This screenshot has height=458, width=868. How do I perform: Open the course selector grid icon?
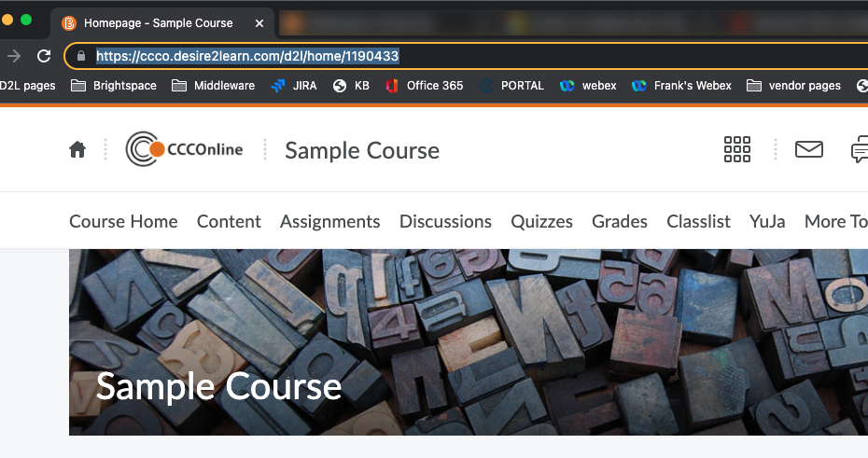(x=737, y=149)
